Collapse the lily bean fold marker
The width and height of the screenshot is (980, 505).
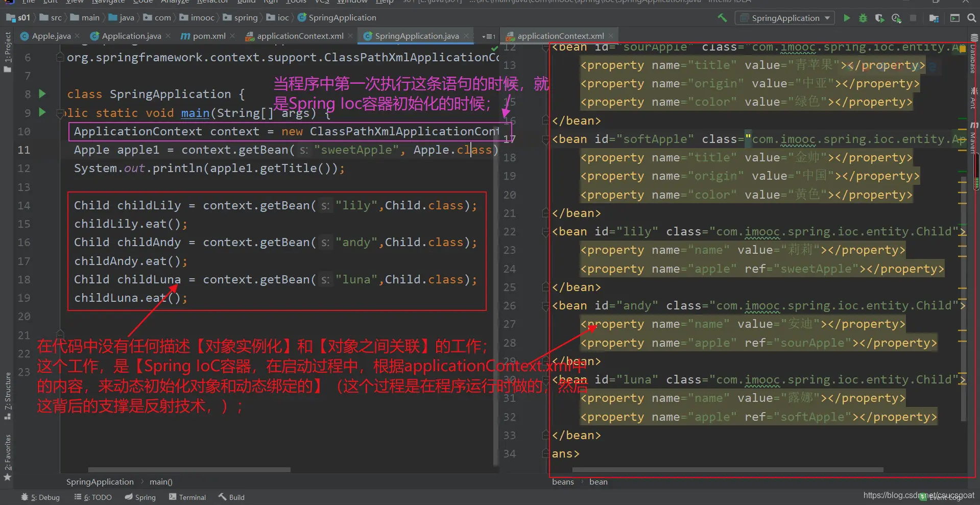point(545,232)
